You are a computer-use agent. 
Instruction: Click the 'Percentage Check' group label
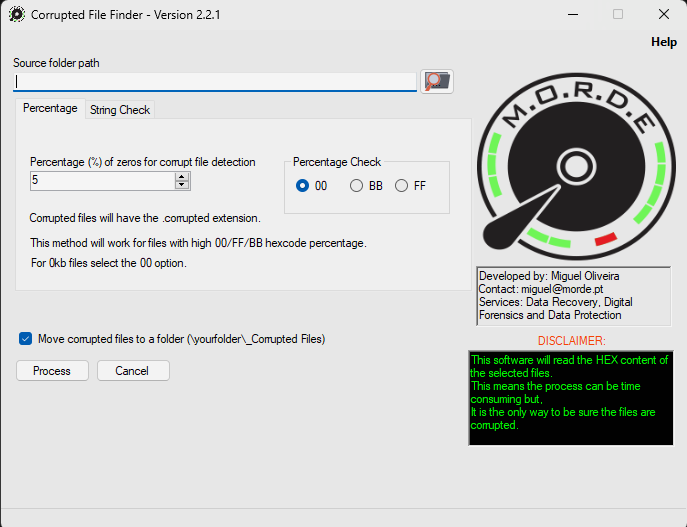(x=336, y=162)
